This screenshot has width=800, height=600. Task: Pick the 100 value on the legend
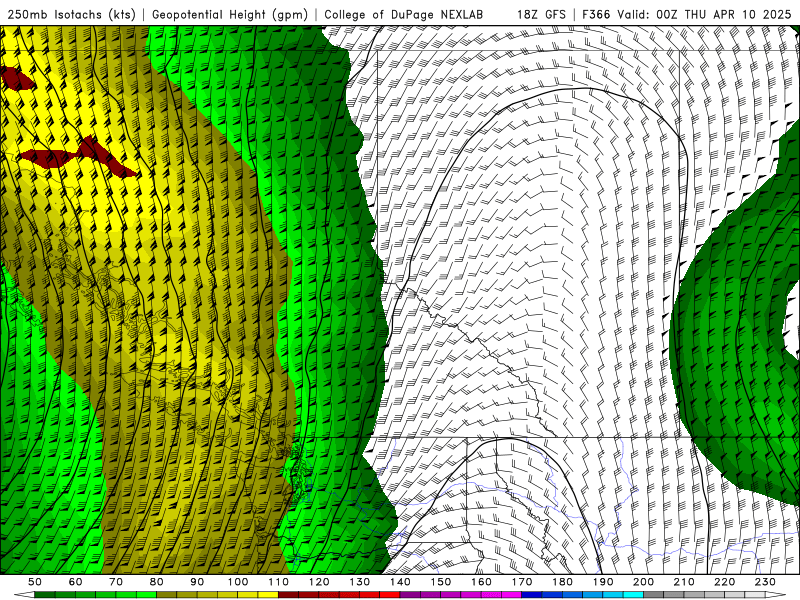click(238, 582)
